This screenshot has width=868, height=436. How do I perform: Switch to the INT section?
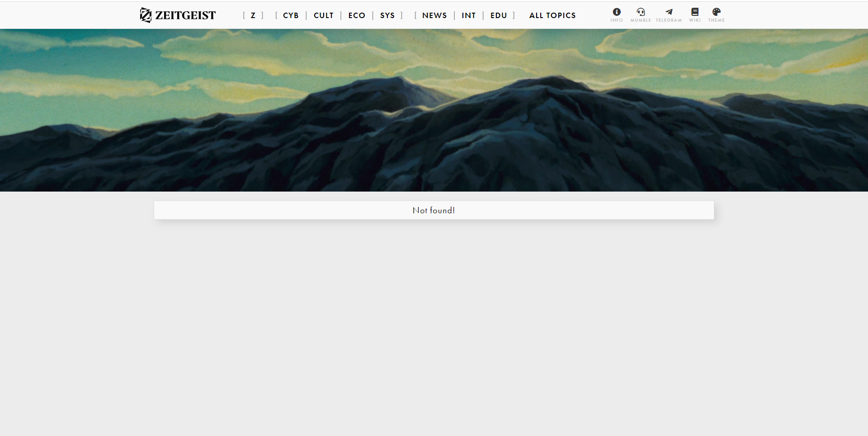point(469,15)
